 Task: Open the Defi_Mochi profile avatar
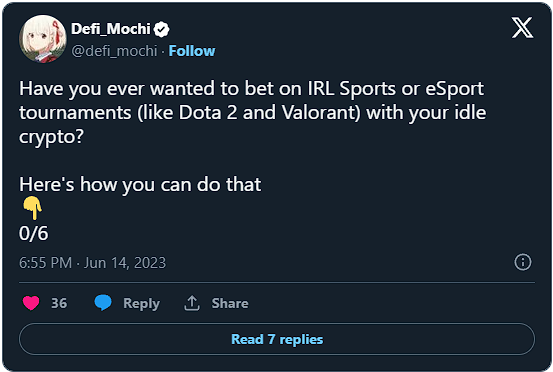coord(43,39)
